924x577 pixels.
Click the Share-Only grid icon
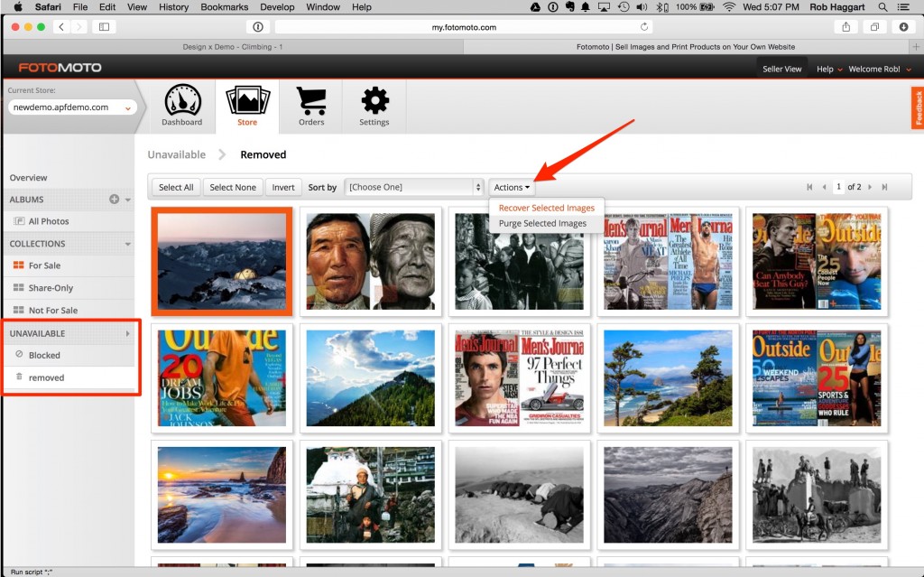(x=19, y=288)
